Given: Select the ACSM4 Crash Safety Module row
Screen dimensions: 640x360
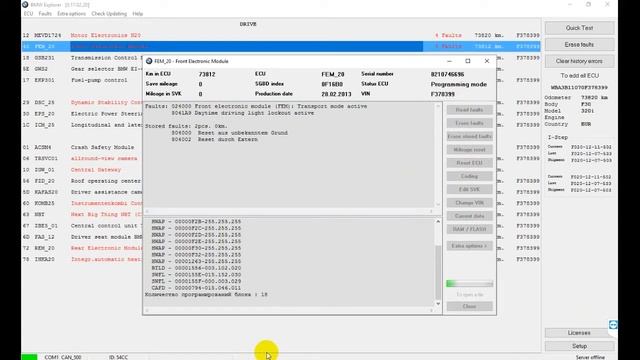Looking at the screenshot, I should 82,147.
